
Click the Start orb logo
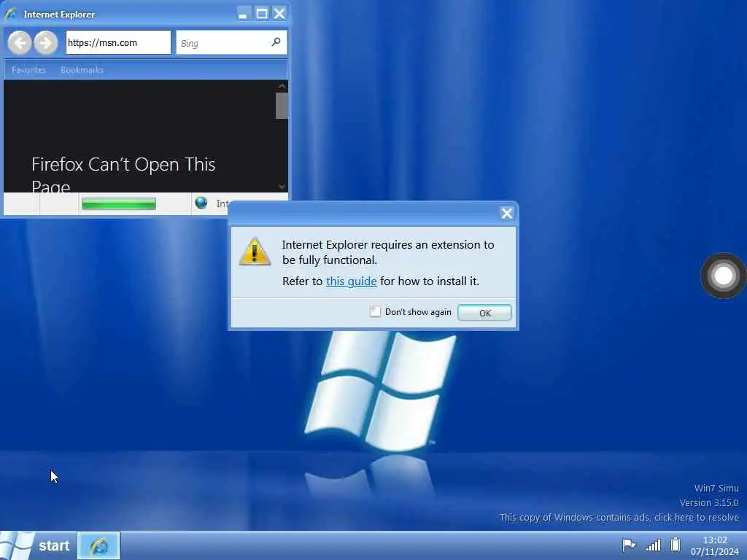tap(16, 545)
